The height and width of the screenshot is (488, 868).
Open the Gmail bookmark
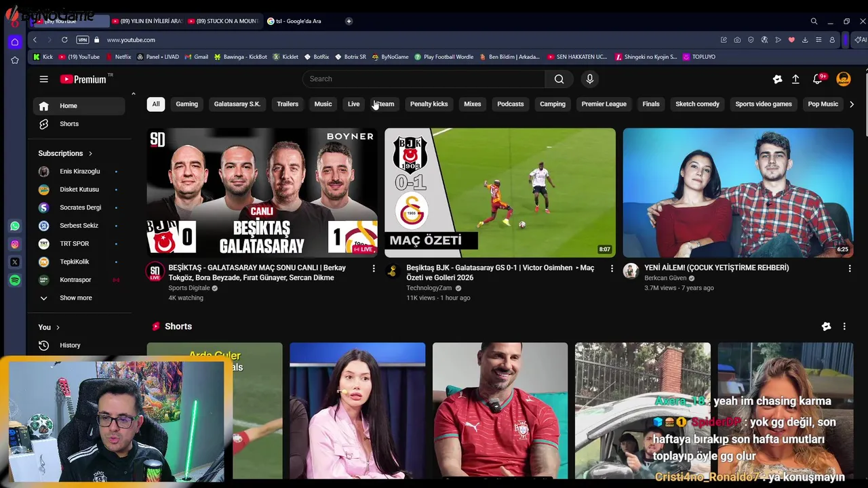point(196,57)
